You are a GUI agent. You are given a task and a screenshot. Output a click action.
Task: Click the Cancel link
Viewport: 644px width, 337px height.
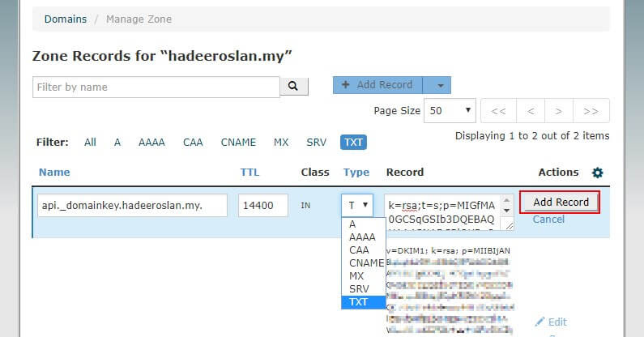[548, 219]
